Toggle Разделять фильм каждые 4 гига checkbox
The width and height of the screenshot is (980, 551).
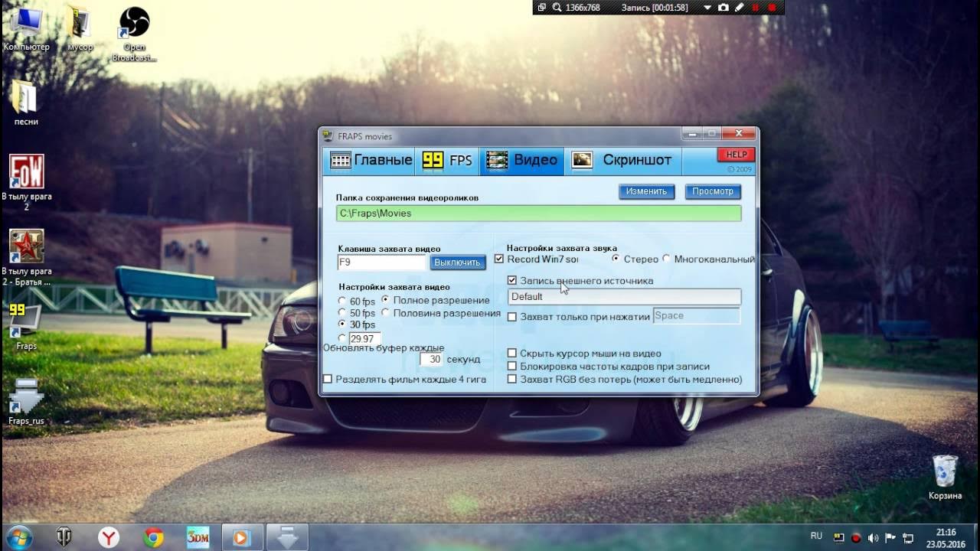point(404,379)
